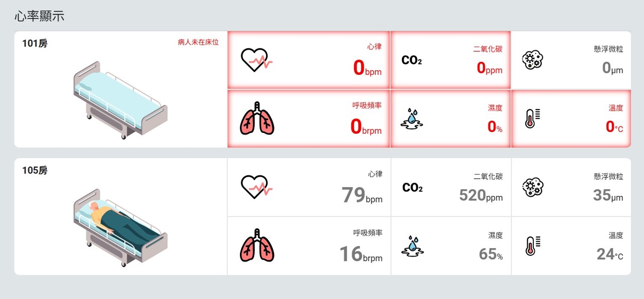Click the lungs icon in room 101
This screenshot has height=299, width=644.
pos(257,119)
